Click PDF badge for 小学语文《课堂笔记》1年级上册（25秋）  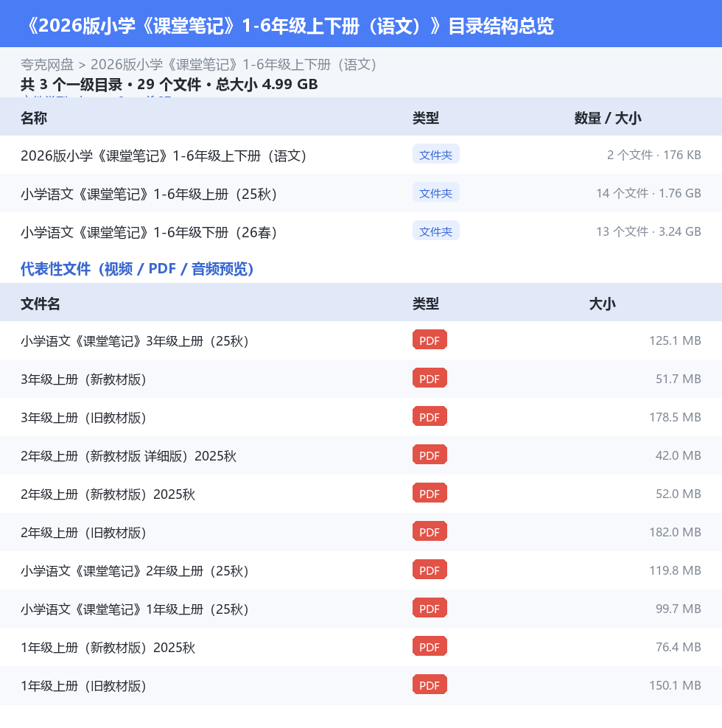(430, 609)
